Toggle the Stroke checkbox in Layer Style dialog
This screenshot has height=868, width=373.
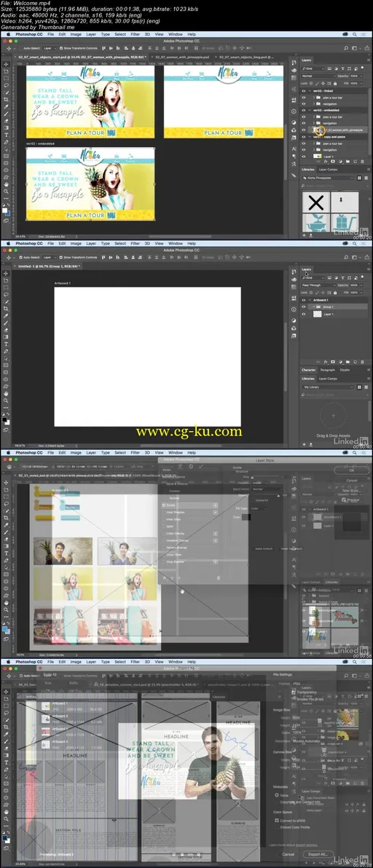click(x=164, y=505)
